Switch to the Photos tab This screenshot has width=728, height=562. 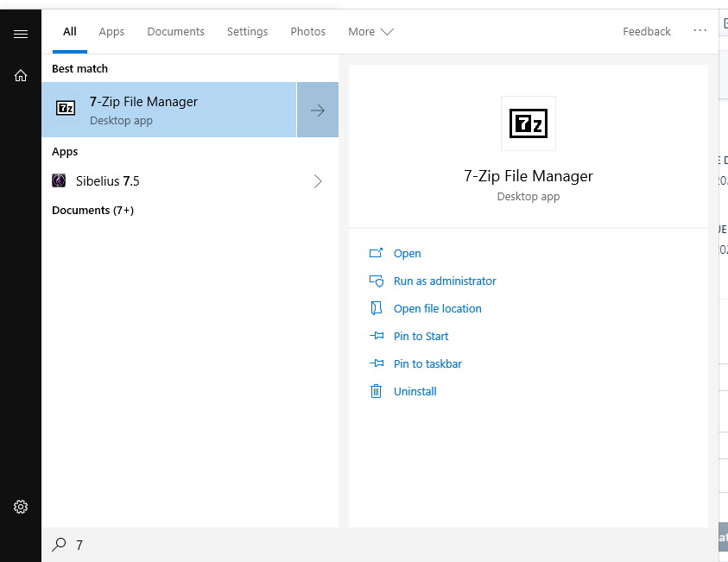click(307, 32)
